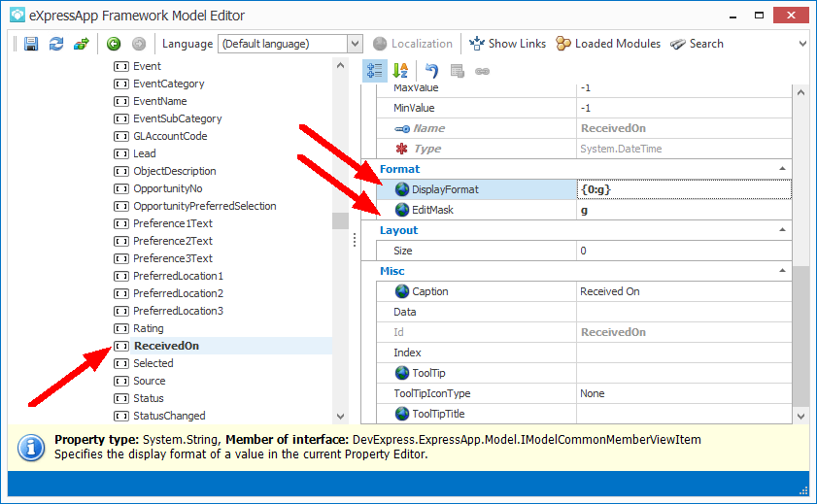Click the property grid scrollbar down arrow
Viewport: 817px width, 504px height.
point(800,416)
